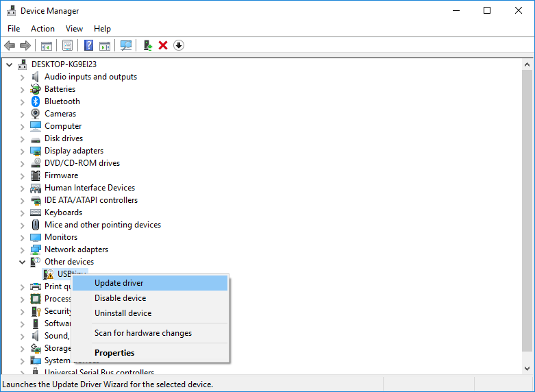Image resolution: width=535 pixels, height=392 pixels.
Task: Click Scan for hardware changes monitor icon
Action: pyautogui.click(x=126, y=45)
